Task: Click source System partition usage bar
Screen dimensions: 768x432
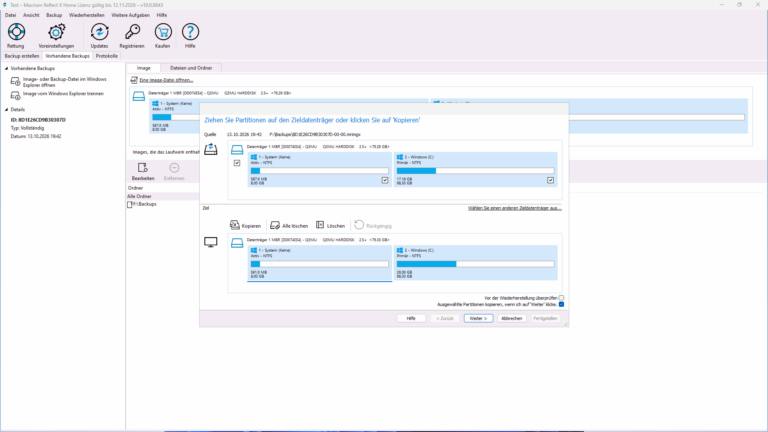Action: click(x=319, y=171)
